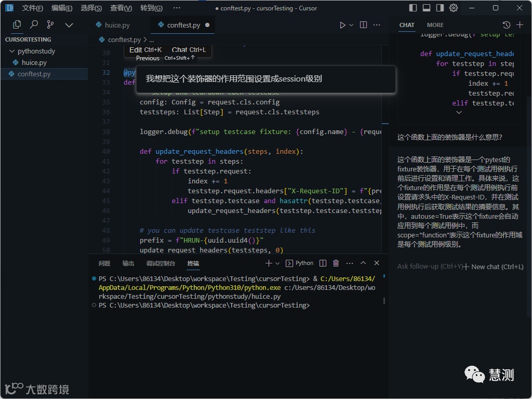Image resolution: width=532 pixels, height=399 pixels.
Task: Click the question text 这个函数上面的装饰器是什么意思?
Action: click(x=449, y=137)
